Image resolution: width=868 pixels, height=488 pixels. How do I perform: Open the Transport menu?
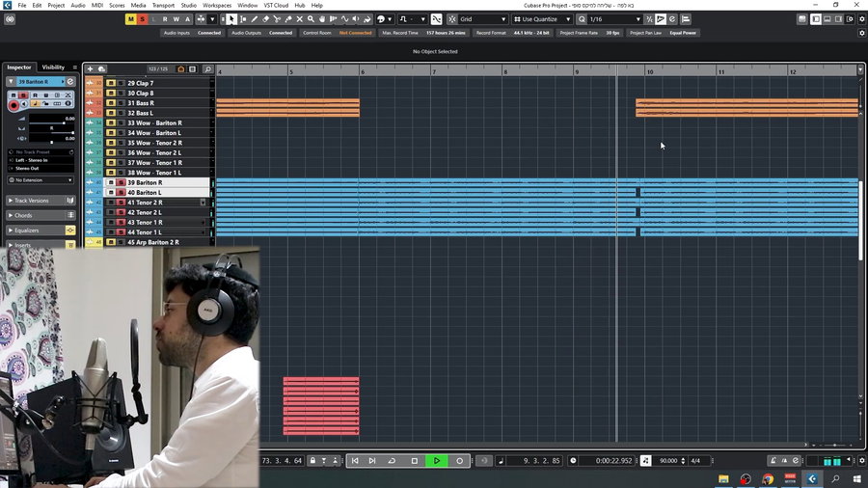(163, 5)
